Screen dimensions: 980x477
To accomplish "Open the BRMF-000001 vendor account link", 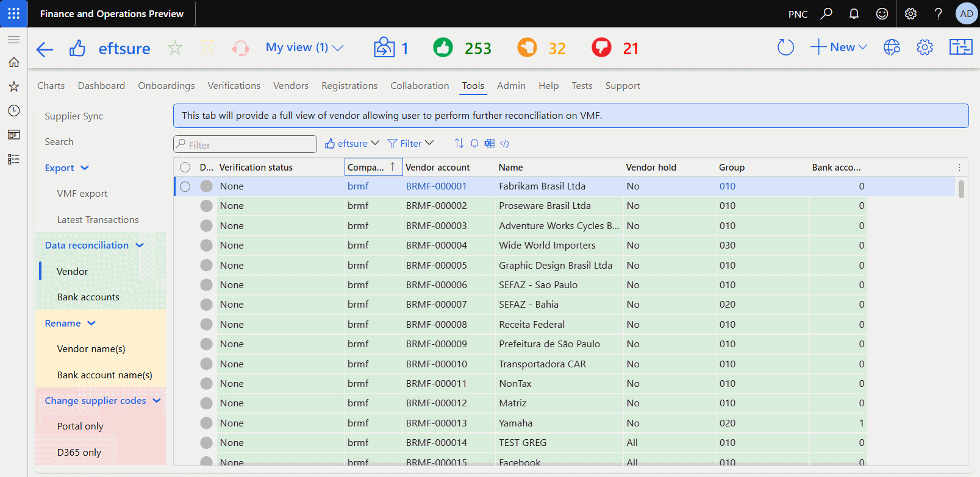I will (x=437, y=186).
